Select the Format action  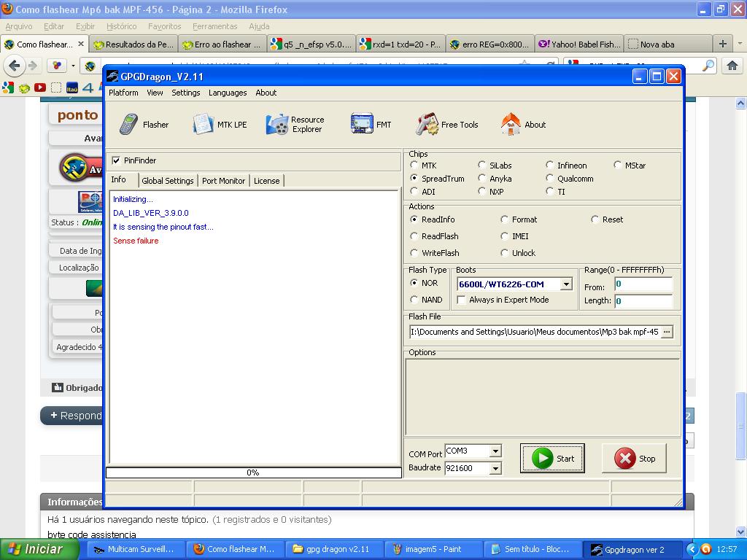(505, 219)
